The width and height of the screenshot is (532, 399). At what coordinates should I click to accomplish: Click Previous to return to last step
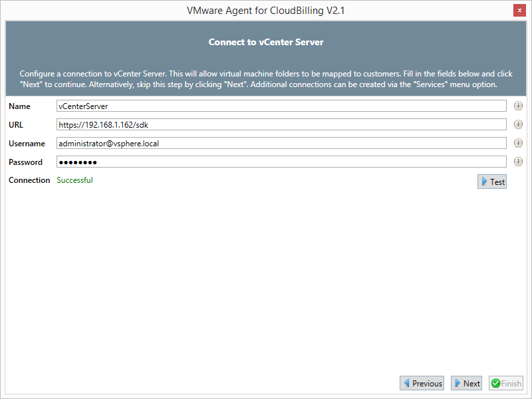coord(422,383)
